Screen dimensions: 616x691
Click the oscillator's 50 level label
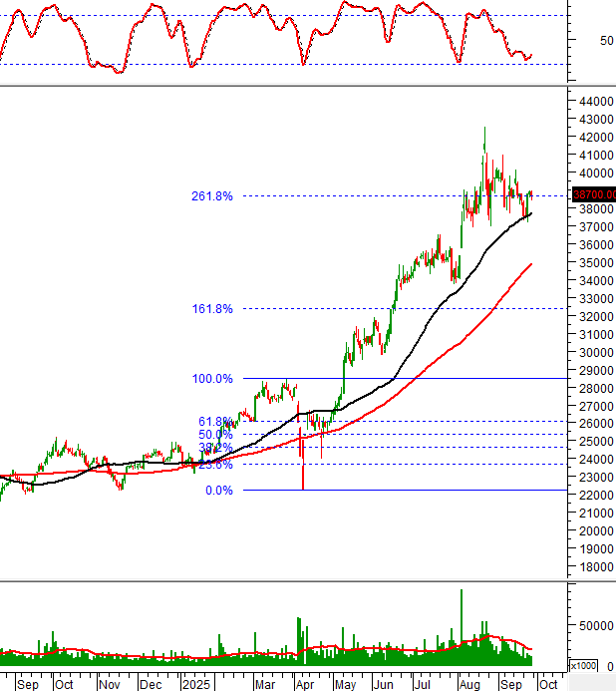coord(578,41)
